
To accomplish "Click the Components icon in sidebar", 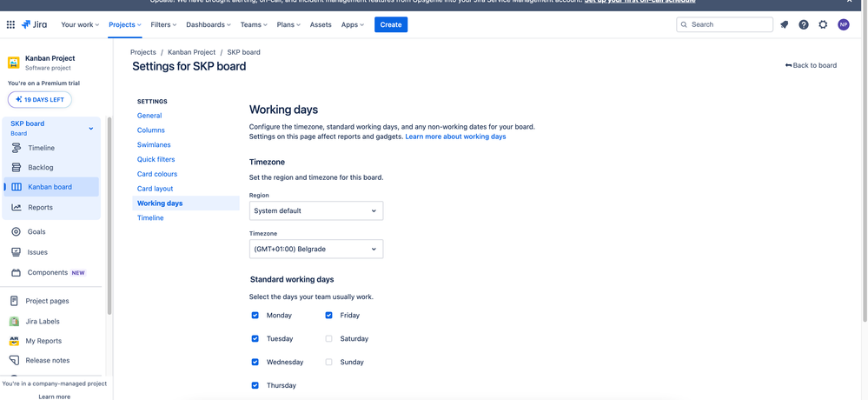I will tap(16, 272).
